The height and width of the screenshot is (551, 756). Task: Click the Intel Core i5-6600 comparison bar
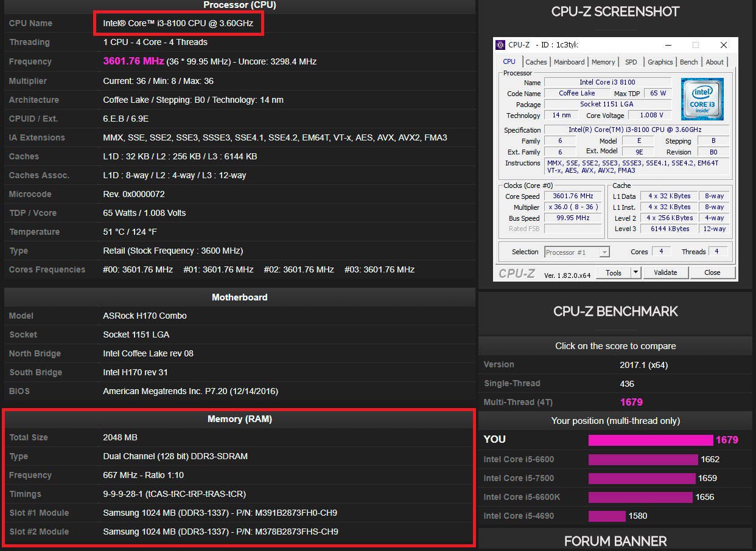click(x=643, y=459)
